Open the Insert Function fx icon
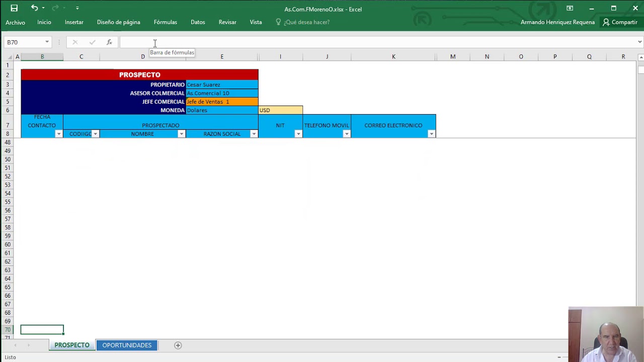The image size is (644, 362). pyautogui.click(x=109, y=42)
